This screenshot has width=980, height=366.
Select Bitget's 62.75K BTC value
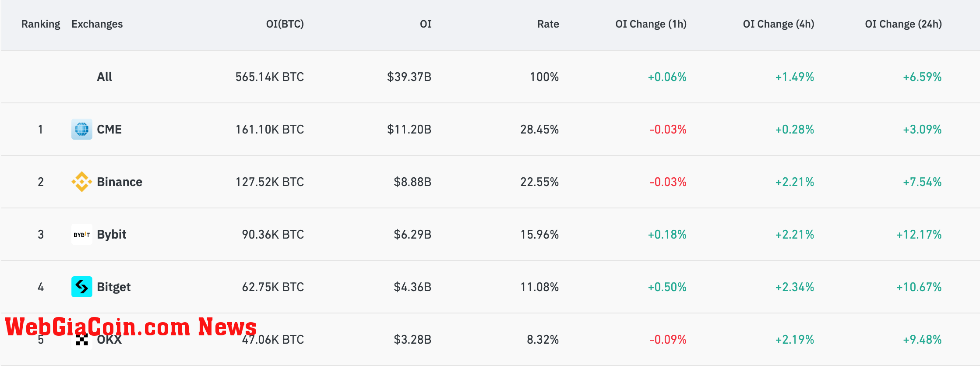[273, 287]
